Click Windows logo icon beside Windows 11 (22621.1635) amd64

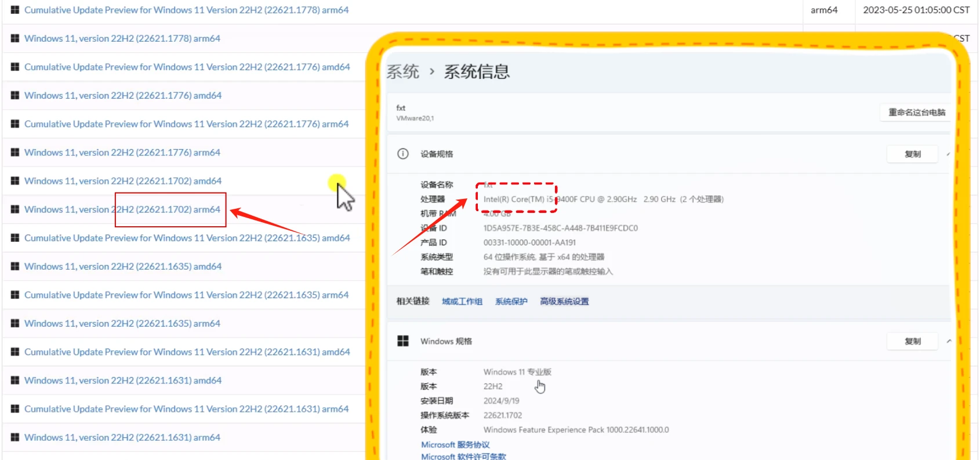(x=15, y=266)
